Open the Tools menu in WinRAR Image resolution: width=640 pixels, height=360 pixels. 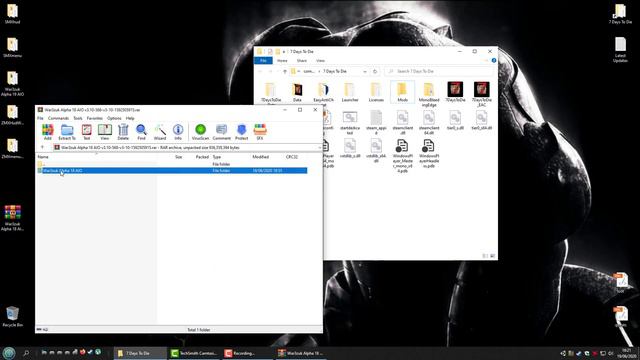click(78, 118)
